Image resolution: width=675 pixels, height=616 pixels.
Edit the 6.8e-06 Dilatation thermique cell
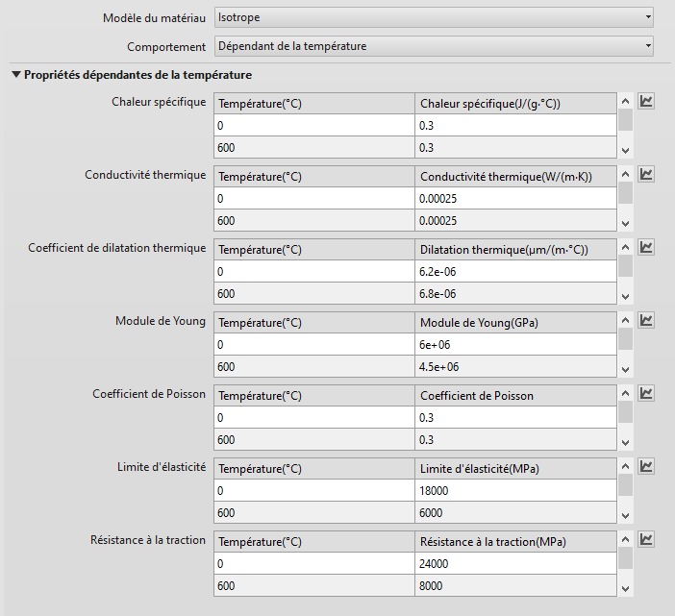(x=514, y=293)
